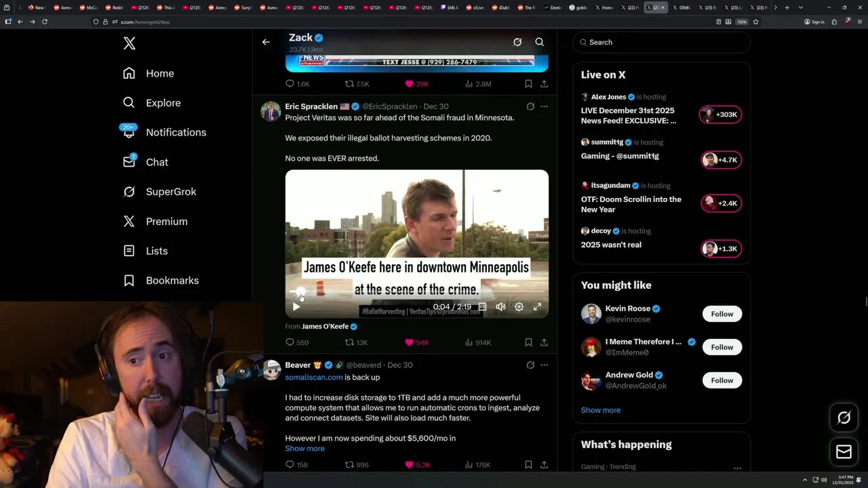Open Home in the sidebar

pos(149,73)
